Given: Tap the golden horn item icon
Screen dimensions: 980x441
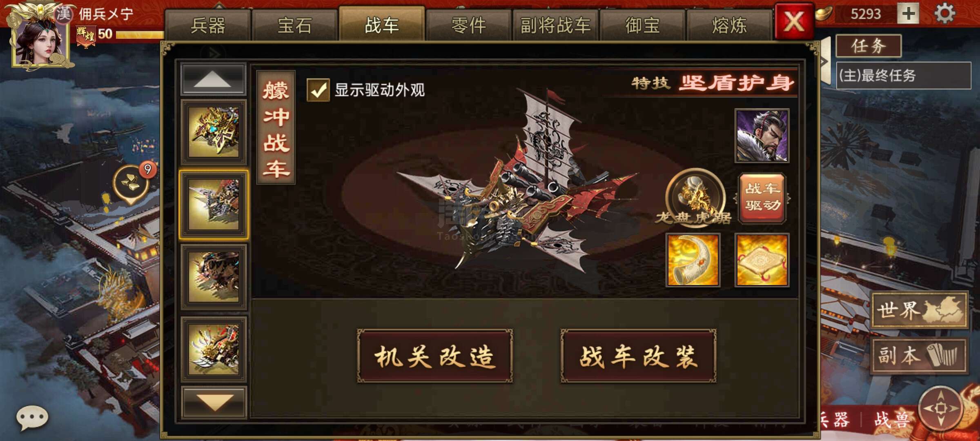Looking at the screenshot, I should [693, 260].
